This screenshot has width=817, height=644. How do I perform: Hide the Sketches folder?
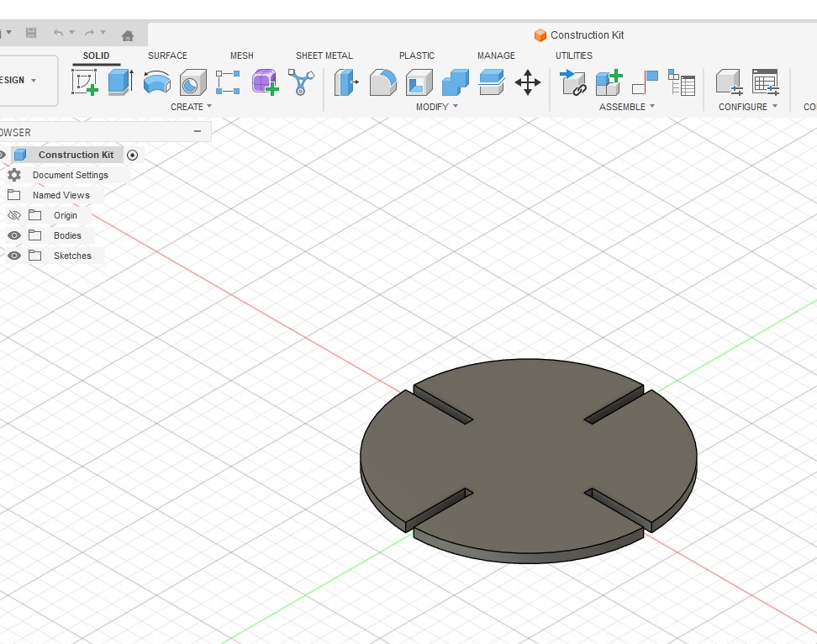pos(14,256)
